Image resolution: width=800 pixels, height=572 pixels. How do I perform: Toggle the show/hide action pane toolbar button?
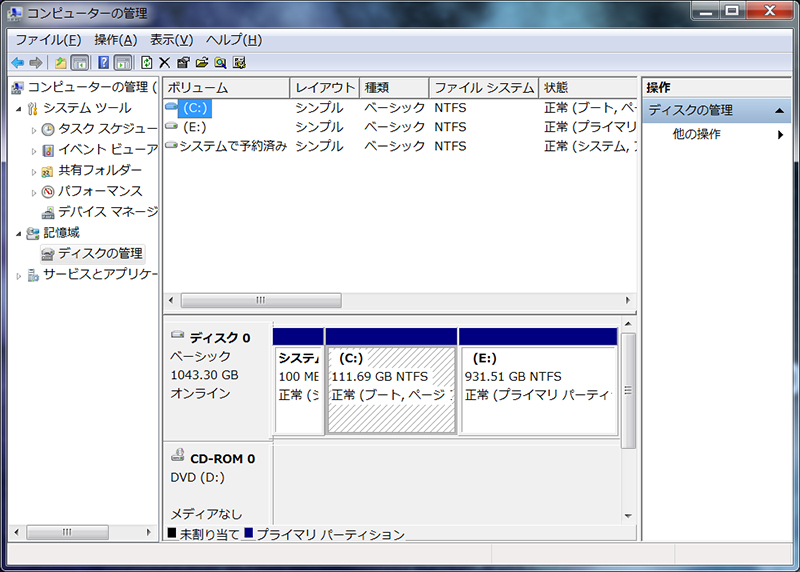coord(122,62)
